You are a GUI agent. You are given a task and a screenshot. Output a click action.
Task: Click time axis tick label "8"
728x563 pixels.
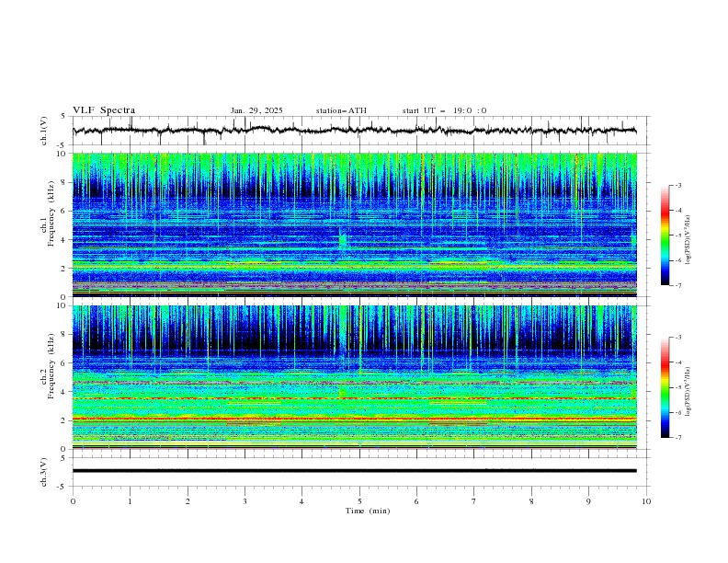click(531, 501)
